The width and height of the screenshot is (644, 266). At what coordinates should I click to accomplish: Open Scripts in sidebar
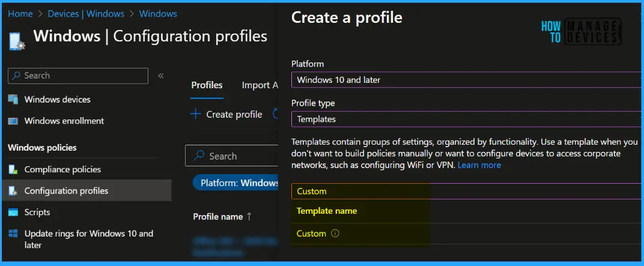pos(37,212)
